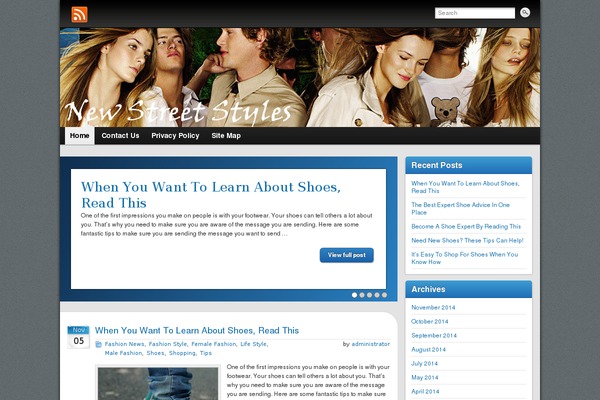Select the fifth slider pagination dot

384,295
